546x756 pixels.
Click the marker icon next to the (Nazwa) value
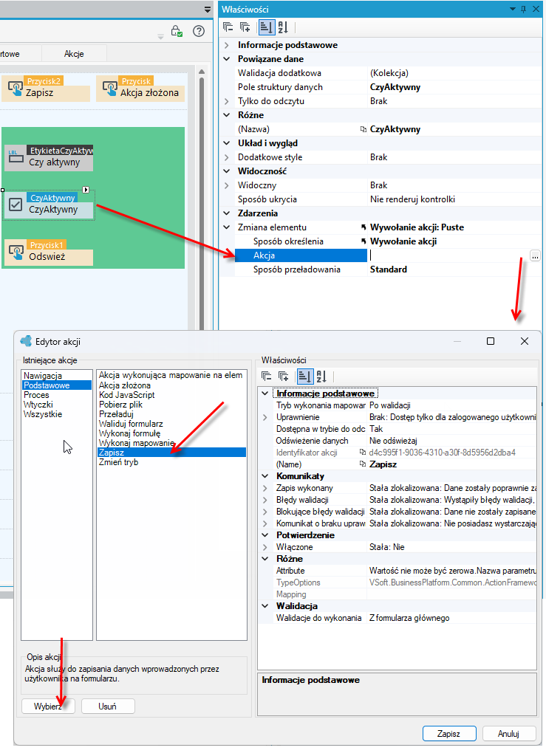tap(364, 129)
